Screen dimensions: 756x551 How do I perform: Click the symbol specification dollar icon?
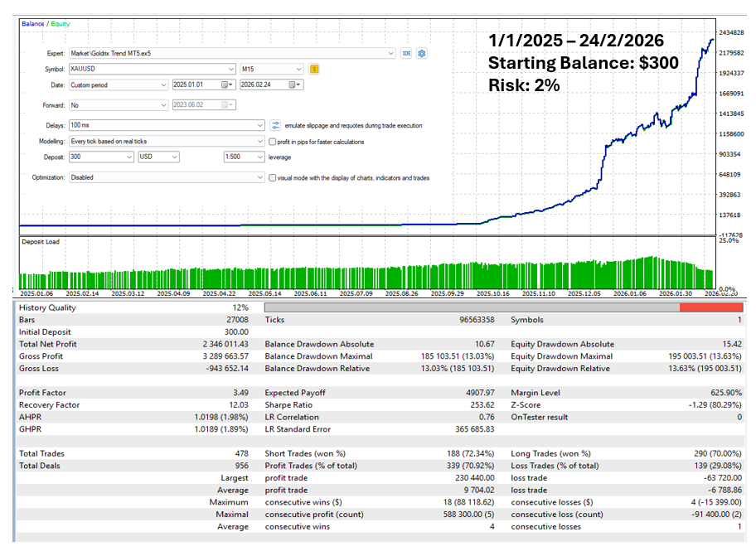[315, 69]
